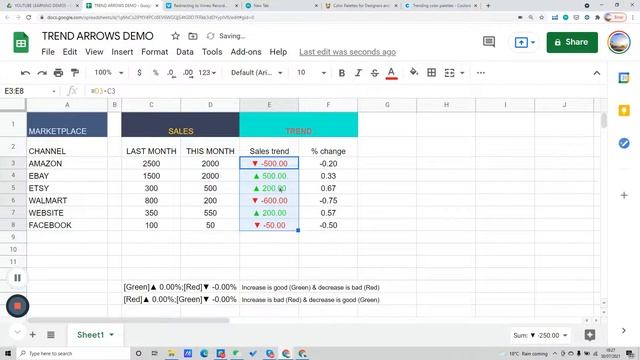This screenshot has height=360, width=640.
Task: Open the zoom 100% dropdown
Action: tap(109, 73)
